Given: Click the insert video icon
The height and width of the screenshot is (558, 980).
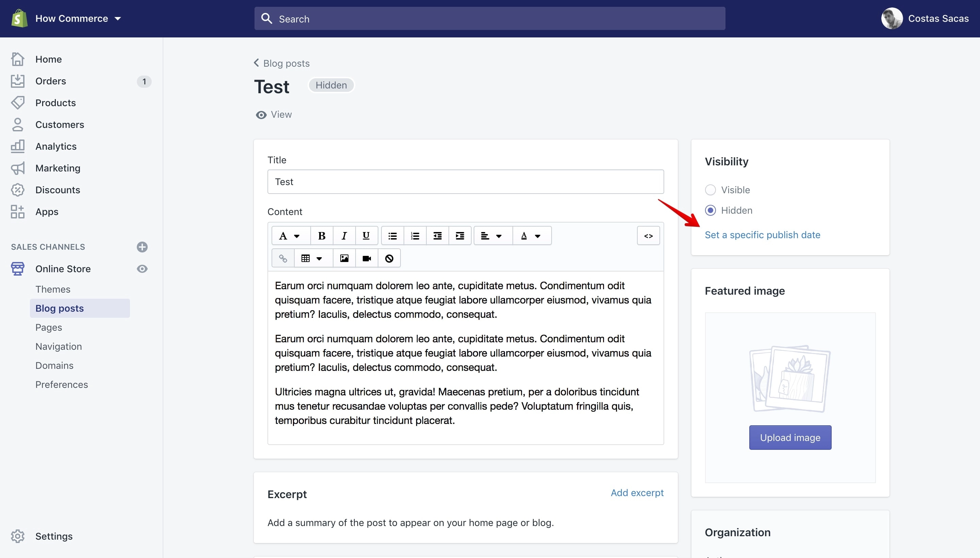Looking at the screenshot, I should click(x=366, y=258).
